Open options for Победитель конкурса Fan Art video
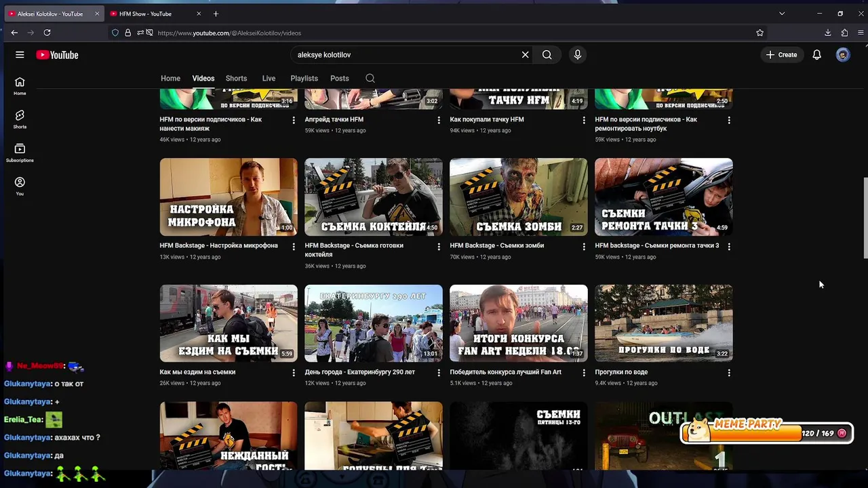868x488 pixels. [x=584, y=373]
